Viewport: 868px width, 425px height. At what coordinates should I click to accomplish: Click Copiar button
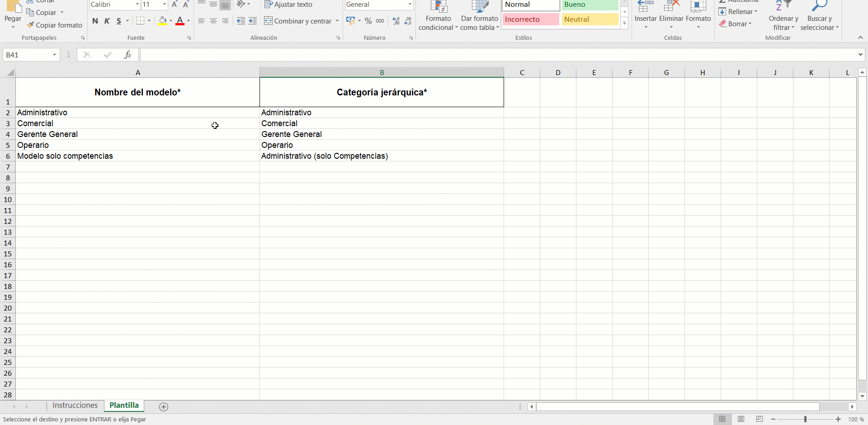point(42,13)
